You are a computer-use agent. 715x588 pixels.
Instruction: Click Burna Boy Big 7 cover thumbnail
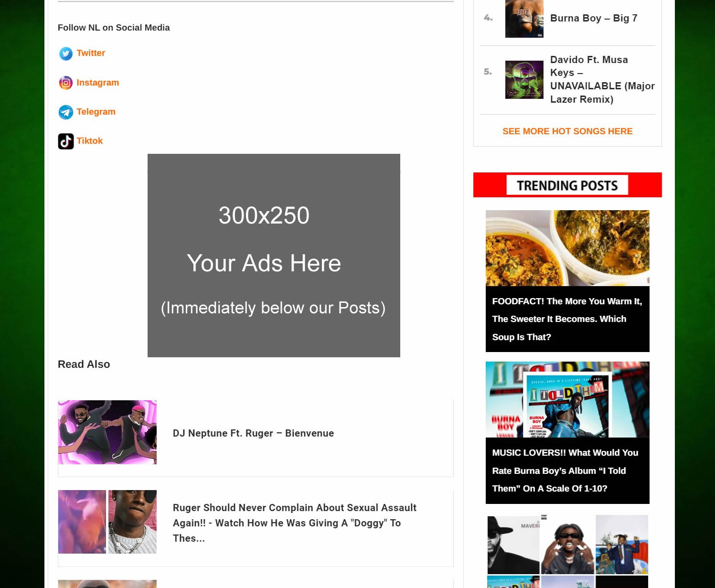(x=524, y=19)
